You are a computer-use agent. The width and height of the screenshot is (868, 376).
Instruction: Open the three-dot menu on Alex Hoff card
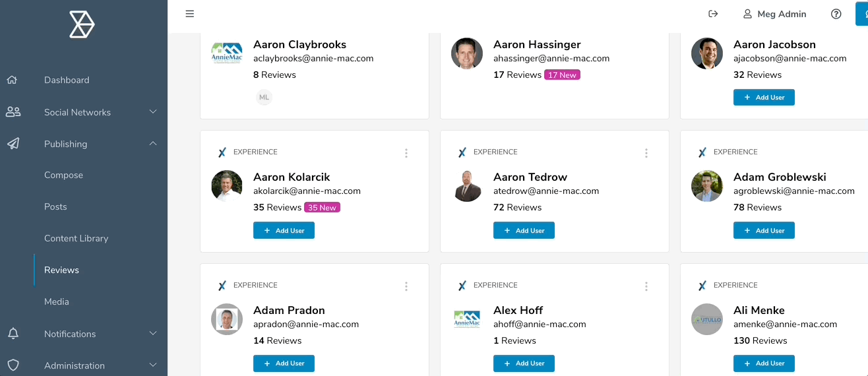pos(646,286)
